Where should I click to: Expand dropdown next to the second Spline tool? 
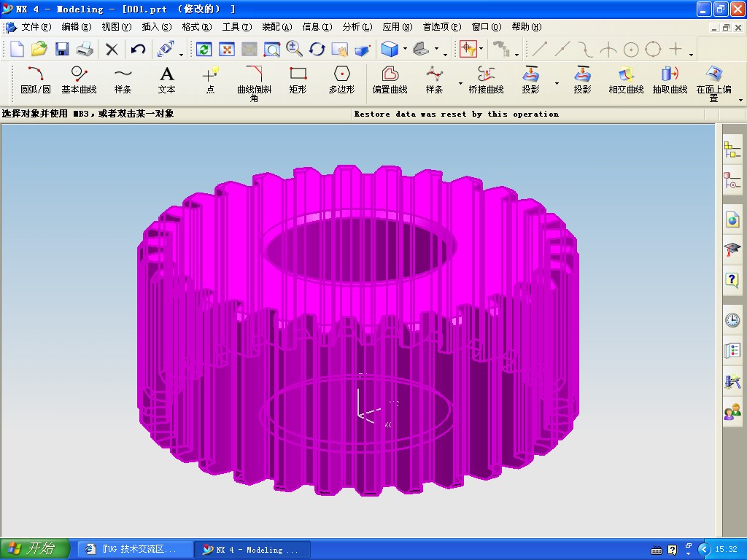point(460,83)
